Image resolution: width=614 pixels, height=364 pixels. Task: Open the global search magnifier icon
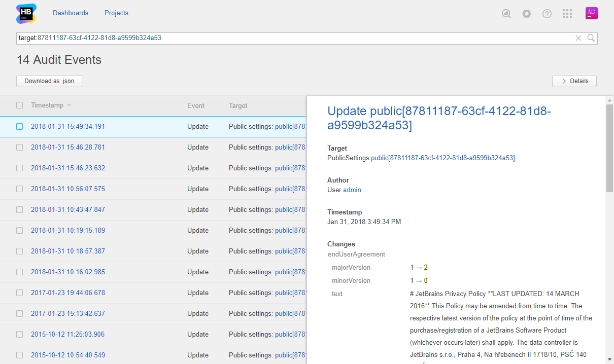506,14
